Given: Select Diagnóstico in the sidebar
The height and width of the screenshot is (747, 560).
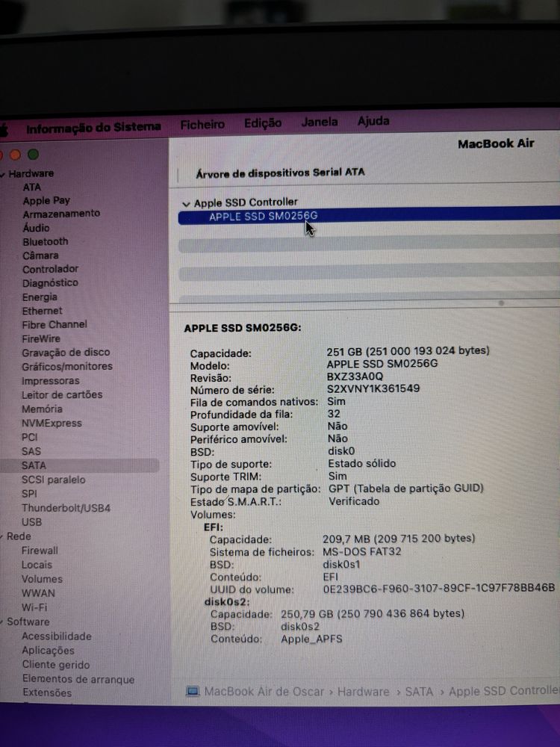Looking at the screenshot, I should pyautogui.click(x=50, y=283).
